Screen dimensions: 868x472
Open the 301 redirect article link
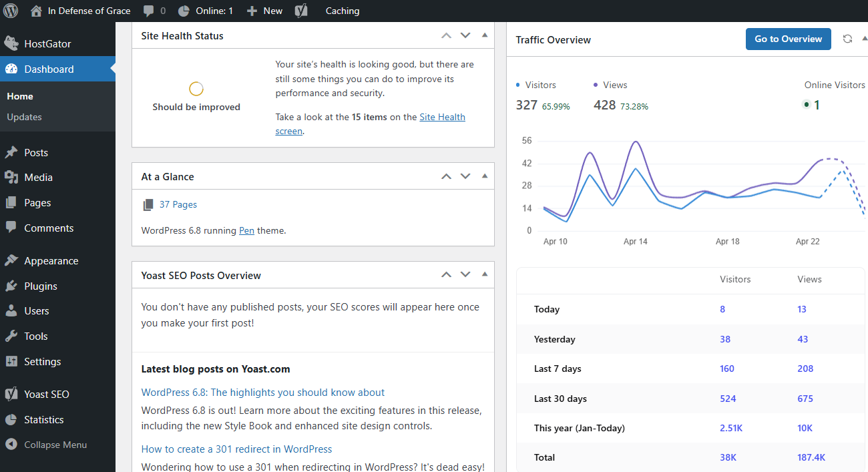tap(237, 449)
